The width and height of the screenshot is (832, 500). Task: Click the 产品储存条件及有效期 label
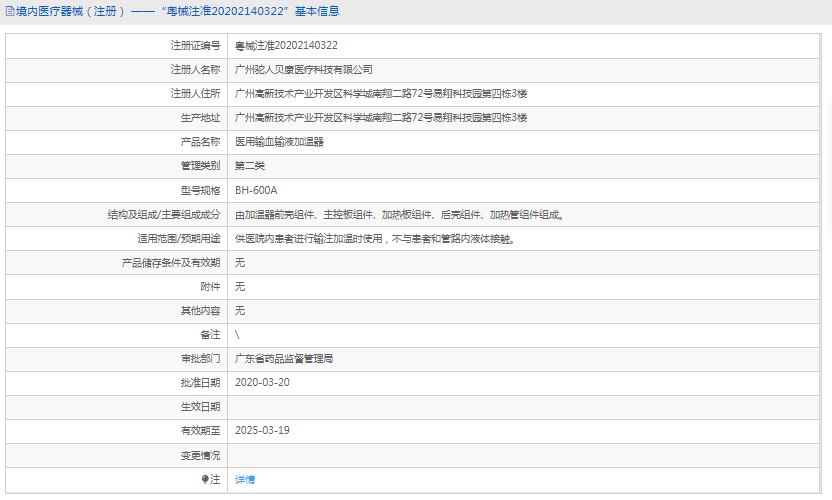171,263
